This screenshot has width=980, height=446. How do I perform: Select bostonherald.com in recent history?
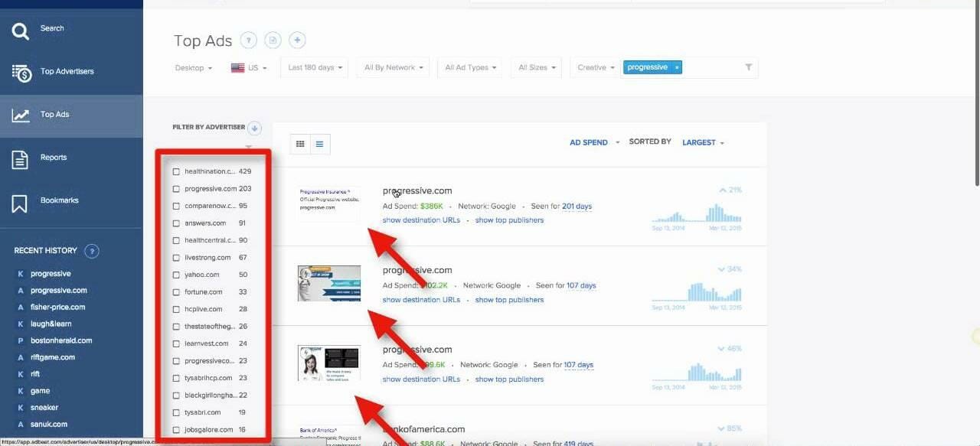[x=61, y=341]
